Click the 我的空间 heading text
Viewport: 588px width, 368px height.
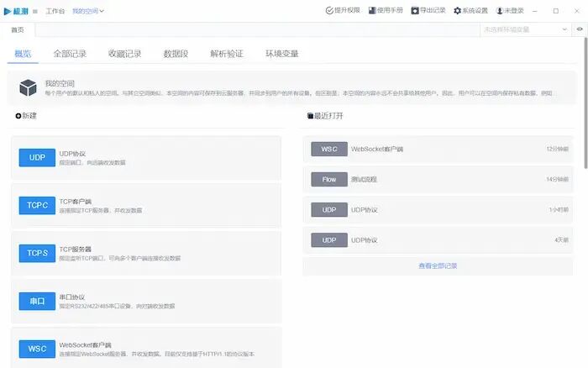(x=60, y=83)
